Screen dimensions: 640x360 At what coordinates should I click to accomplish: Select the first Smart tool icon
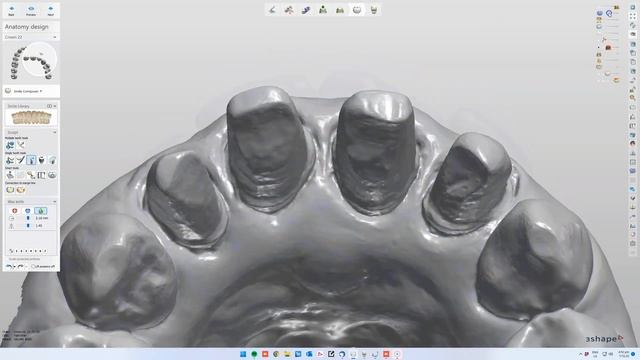[10, 175]
